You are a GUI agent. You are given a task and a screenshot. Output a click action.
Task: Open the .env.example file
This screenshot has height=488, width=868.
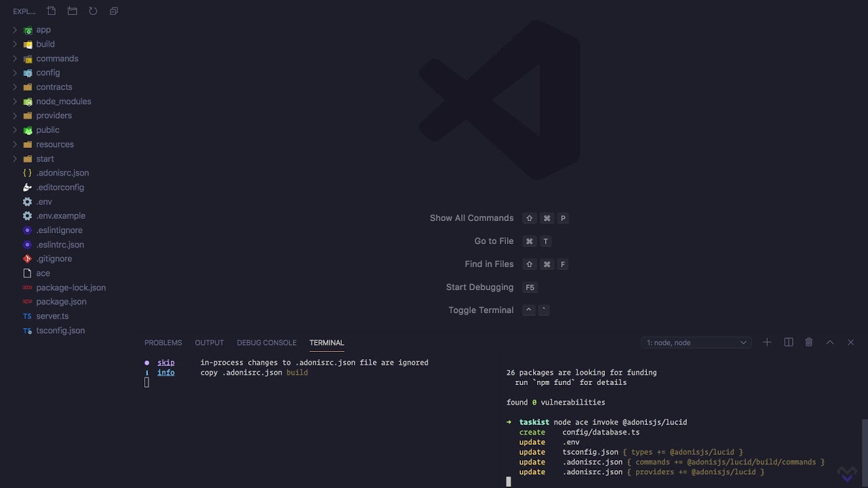pyautogui.click(x=60, y=216)
